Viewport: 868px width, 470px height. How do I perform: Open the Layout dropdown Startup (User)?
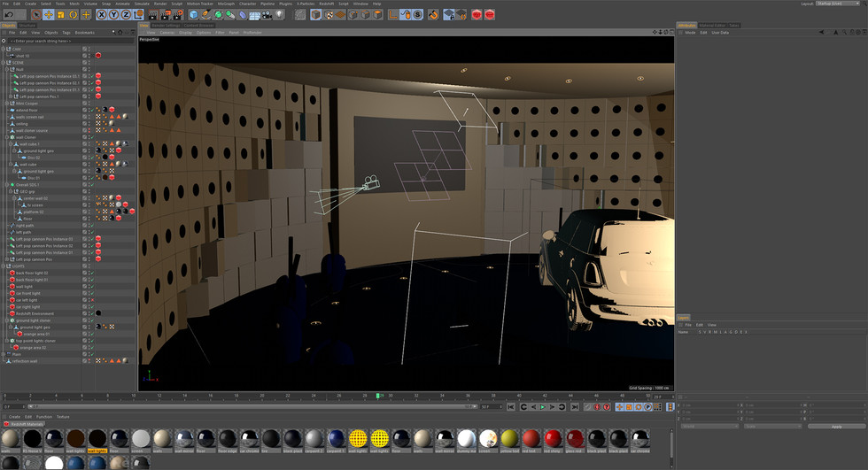838,4
